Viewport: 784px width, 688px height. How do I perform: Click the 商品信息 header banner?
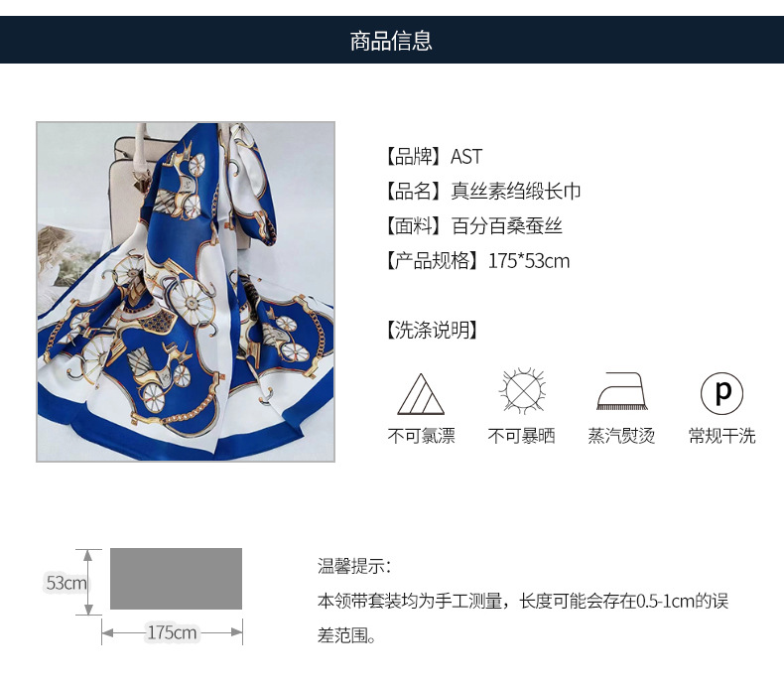tap(392, 40)
